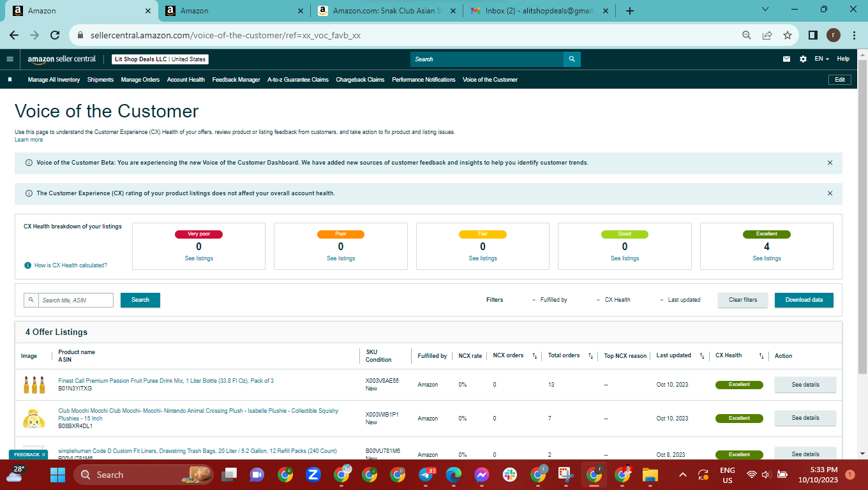868x490 pixels.
Task: Expand the CX Health filter dropdown
Action: [x=613, y=300]
